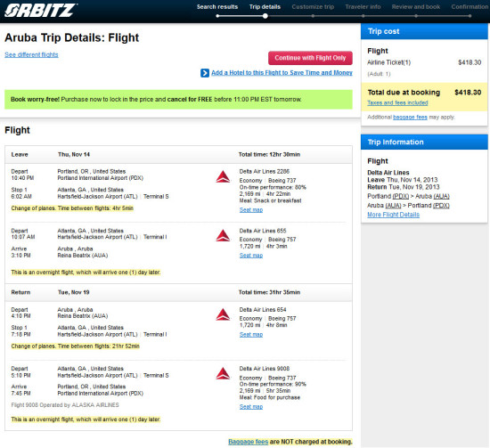
Task: Click the Orbitz logo
Action: 40,11
